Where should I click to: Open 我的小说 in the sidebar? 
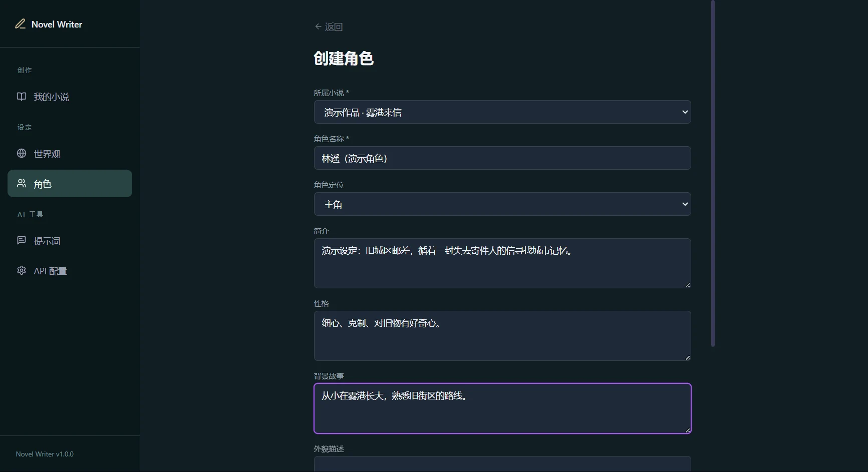70,97
